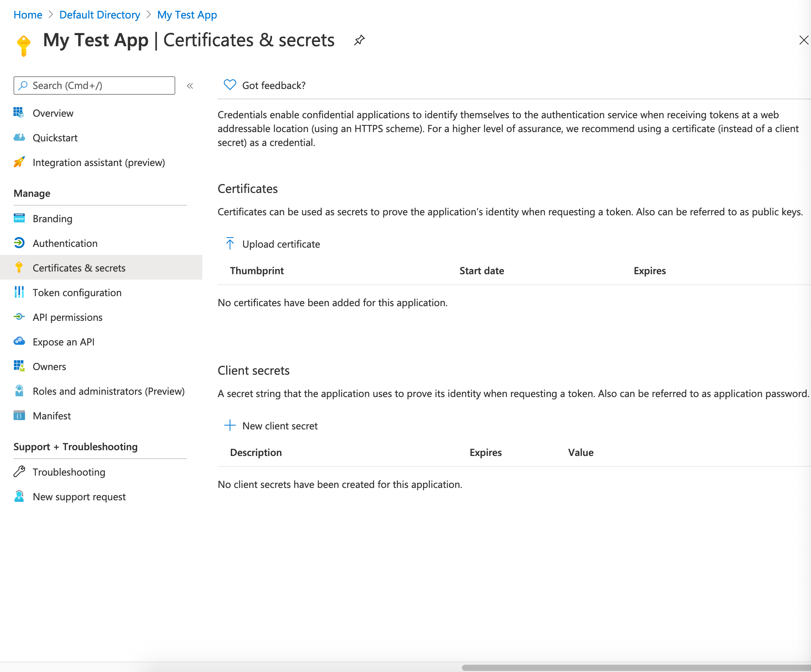
Task: Select the Owners section
Action: (x=49, y=366)
